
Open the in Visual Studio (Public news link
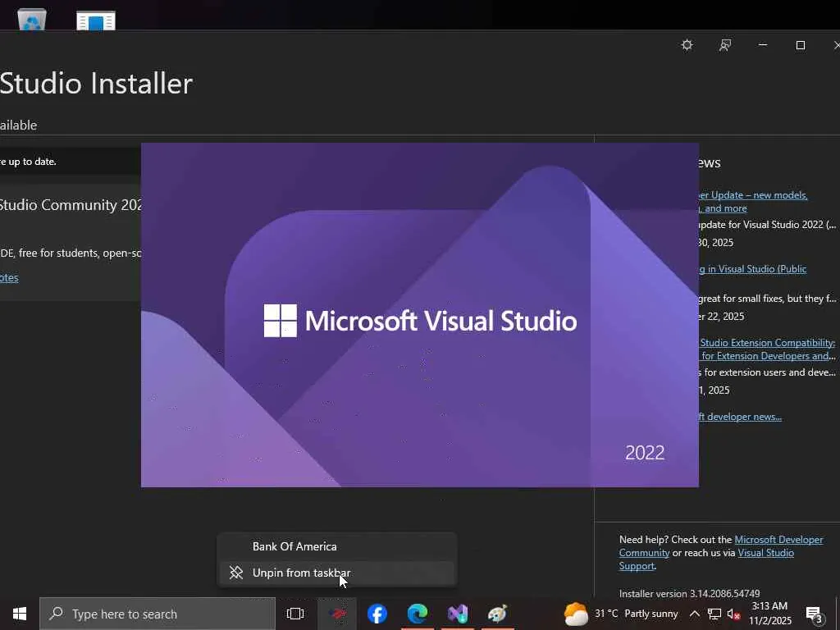(x=753, y=269)
